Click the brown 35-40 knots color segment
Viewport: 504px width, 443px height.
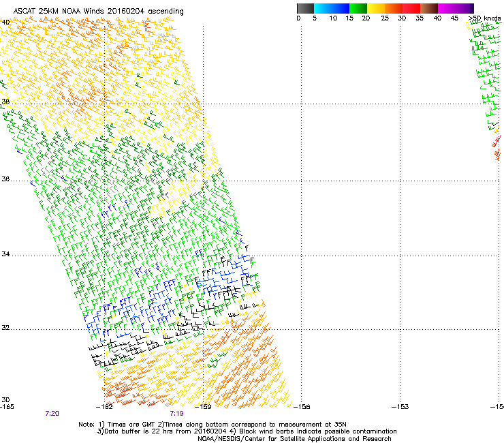point(429,8)
